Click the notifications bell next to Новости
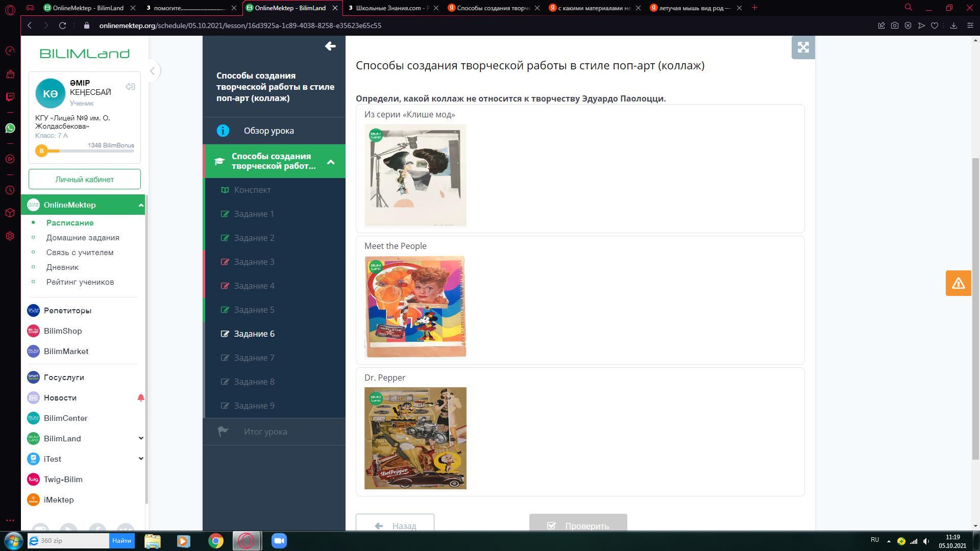 pos(141,398)
